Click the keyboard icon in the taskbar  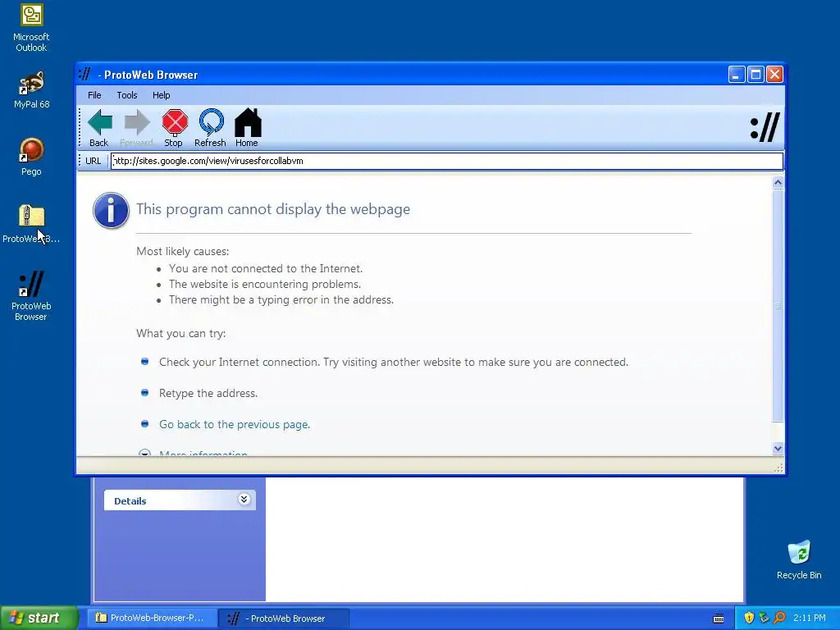coord(719,619)
